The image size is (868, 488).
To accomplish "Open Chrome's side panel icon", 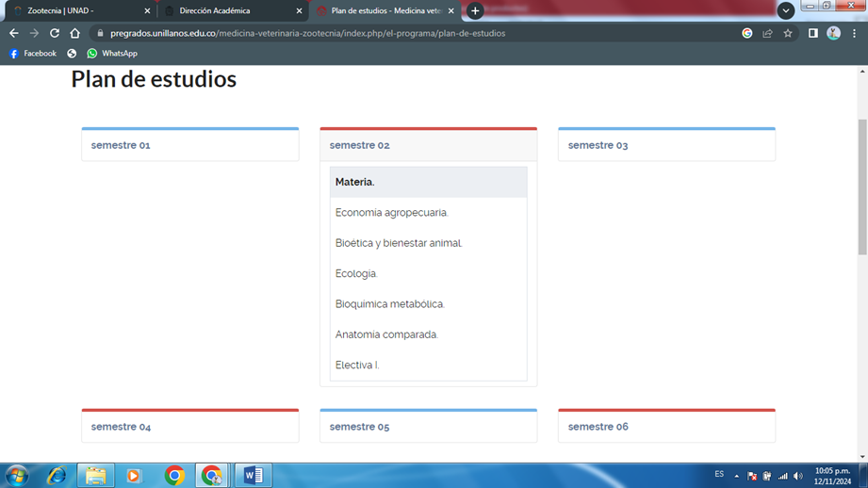I will (812, 33).
